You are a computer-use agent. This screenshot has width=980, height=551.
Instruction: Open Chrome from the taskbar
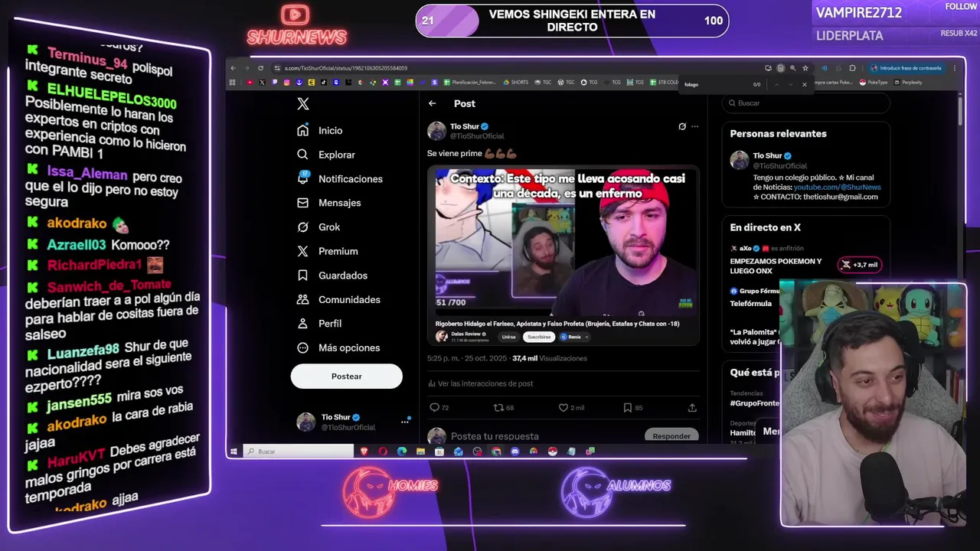tap(496, 452)
